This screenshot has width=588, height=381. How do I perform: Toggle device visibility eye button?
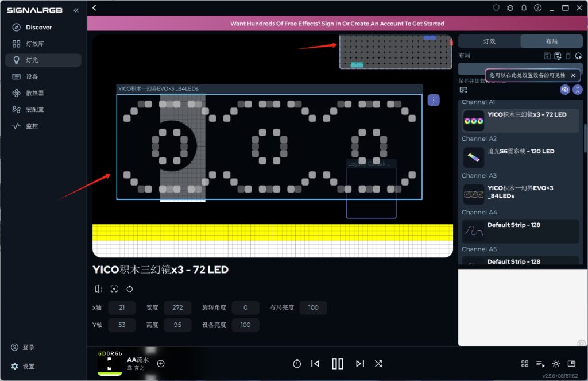pyautogui.click(x=565, y=89)
